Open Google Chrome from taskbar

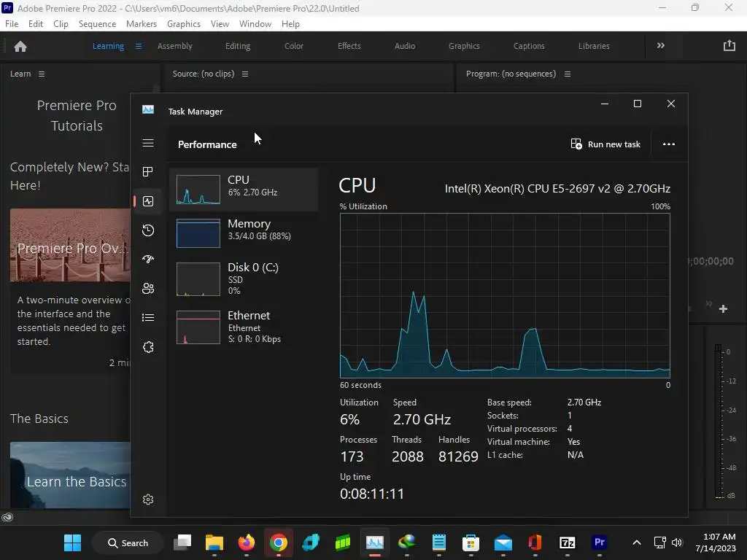pyautogui.click(x=278, y=542)
